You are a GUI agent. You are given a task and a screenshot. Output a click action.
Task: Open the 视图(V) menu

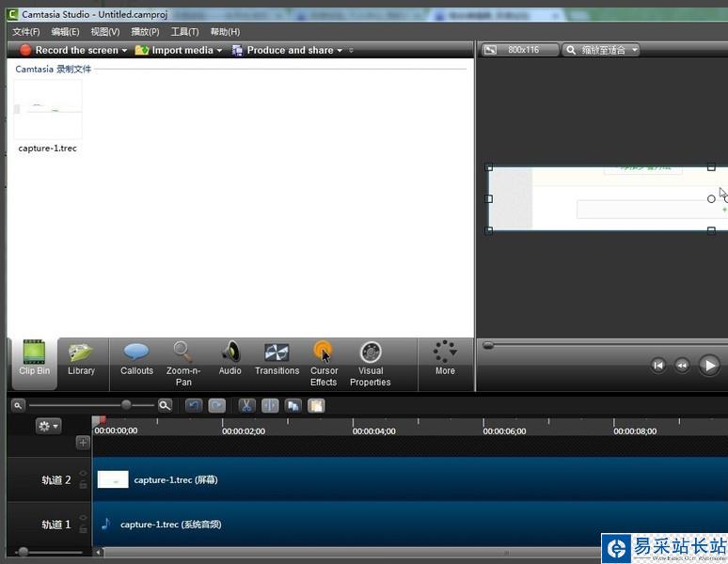click(105, 32)
